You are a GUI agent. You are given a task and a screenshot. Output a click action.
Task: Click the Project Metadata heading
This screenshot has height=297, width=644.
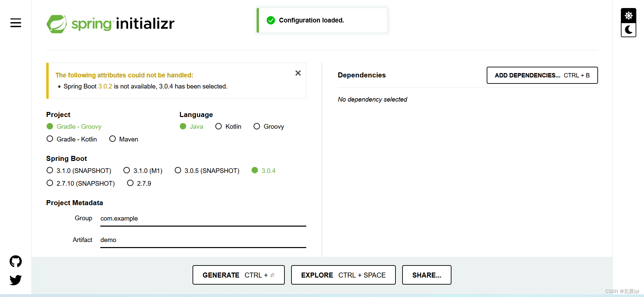coord(74,203)
